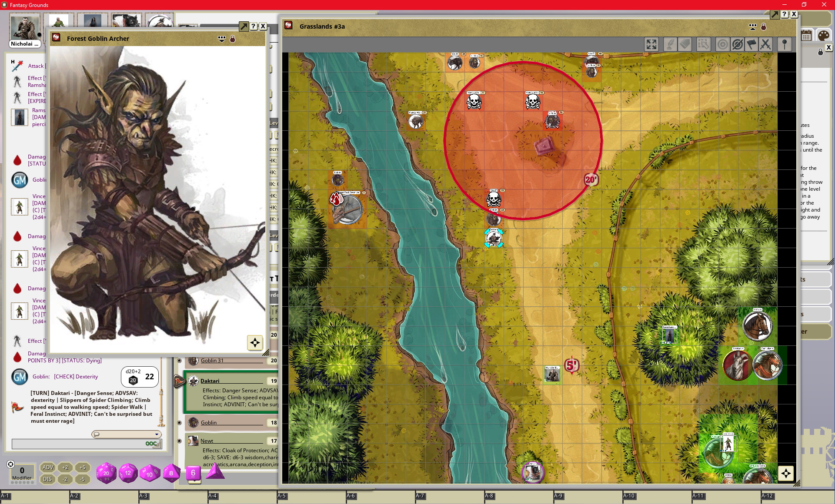This screenshot has width=835, height=504.
Task: Click the target rings icon on map toolbar
Action: click(x=722, y=44)
